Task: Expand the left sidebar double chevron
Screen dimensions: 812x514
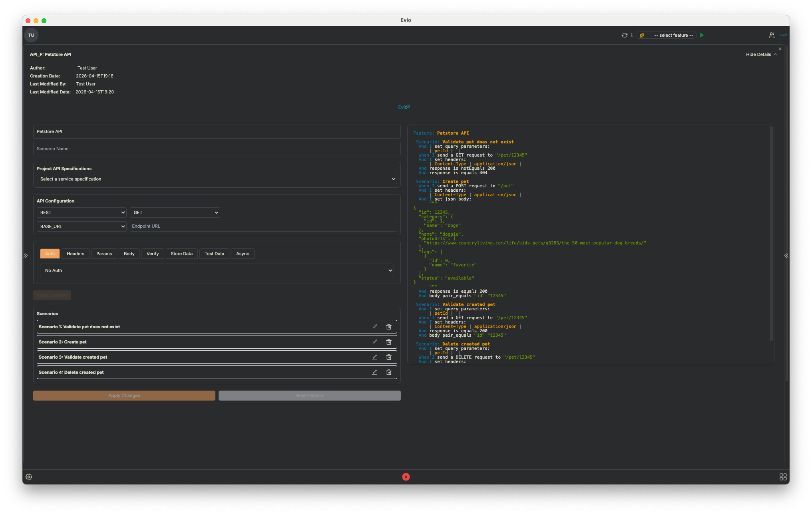Action: click(26, 256)
